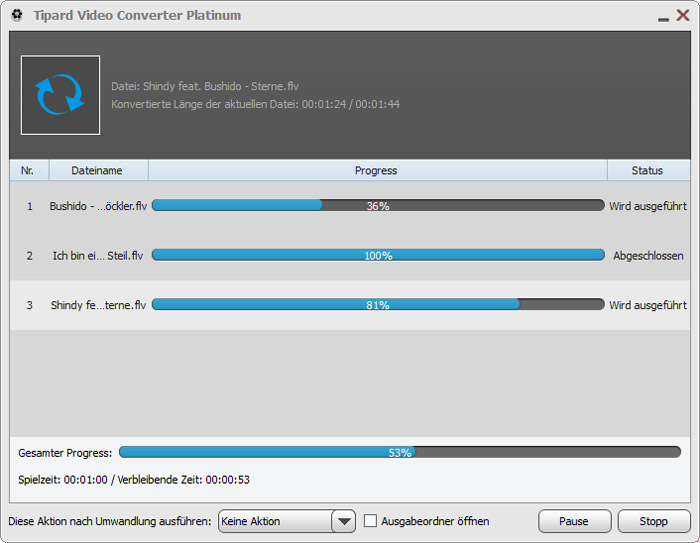The height and width of the screenshot is (543, 700).
Task: Click the 100% progress bar for Ich bin file
Action: (x=378, y=255)
